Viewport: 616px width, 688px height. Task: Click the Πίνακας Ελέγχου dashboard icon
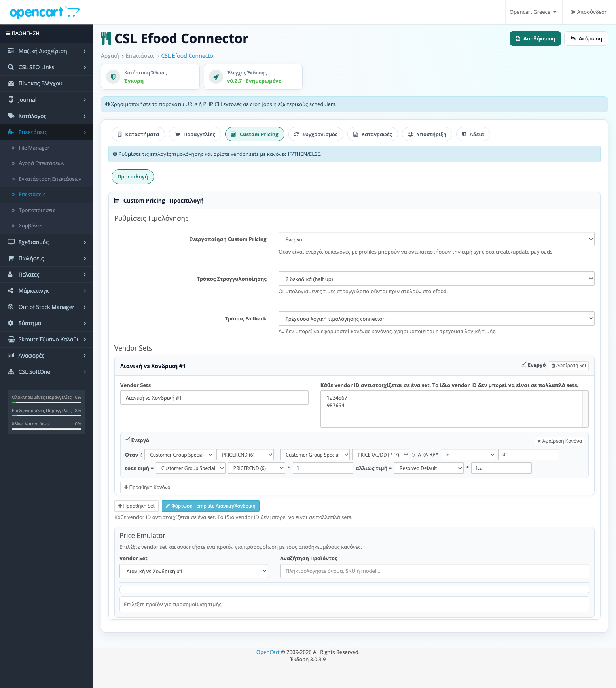click(11, 83)
